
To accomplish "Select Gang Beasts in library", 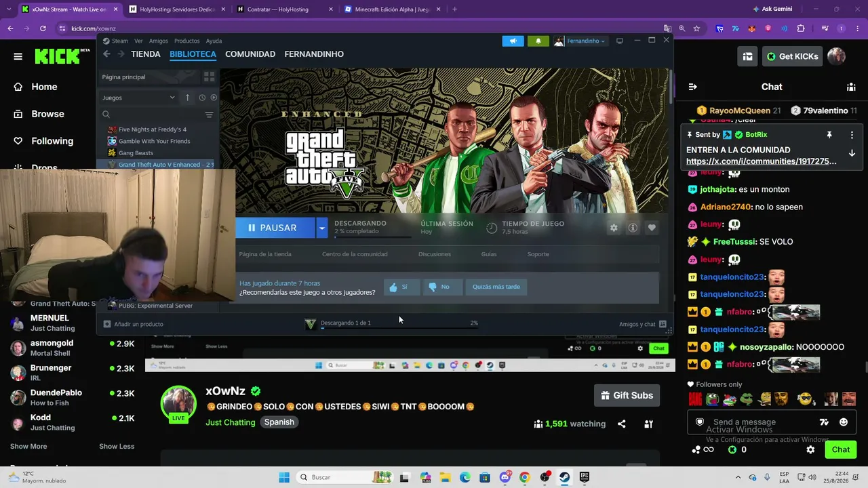I will pyautogui.click(x=135, y=153).
